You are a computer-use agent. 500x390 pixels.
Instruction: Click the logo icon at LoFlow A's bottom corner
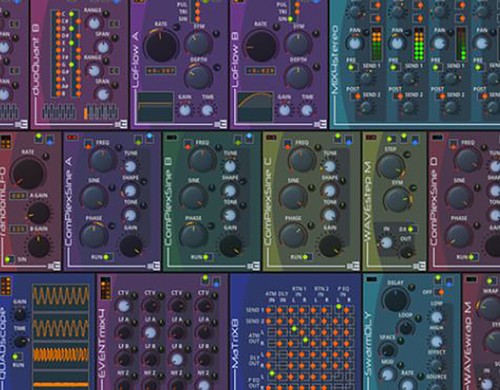(221, 124)
